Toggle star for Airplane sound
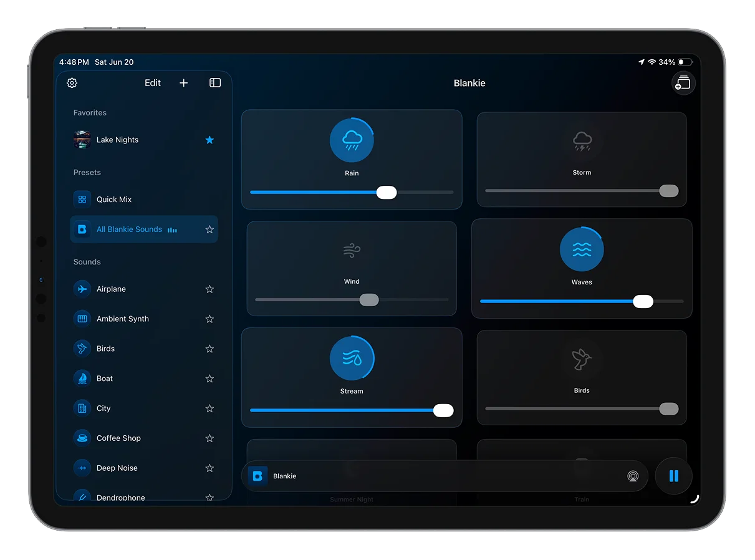 coord(209,289)
